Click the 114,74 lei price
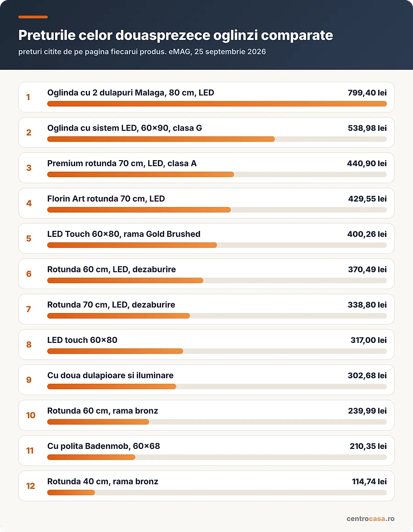This screenshot has height=532, width=413. pos(369,481)
